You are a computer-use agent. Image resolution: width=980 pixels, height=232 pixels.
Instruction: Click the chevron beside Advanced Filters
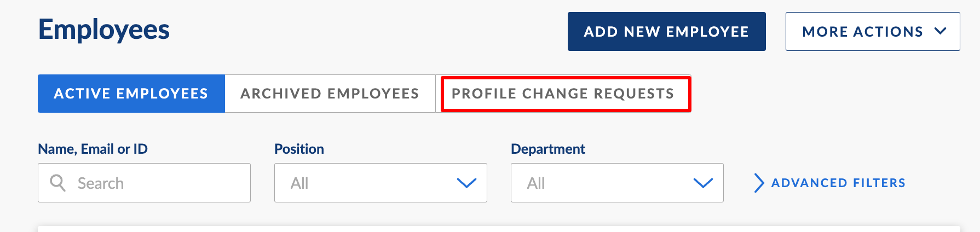pos(759,183)
